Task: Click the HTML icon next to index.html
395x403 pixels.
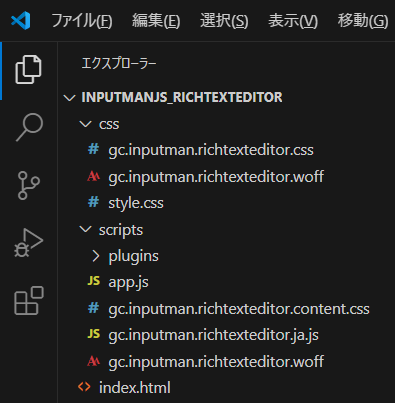Action: (x=84, y=387)
